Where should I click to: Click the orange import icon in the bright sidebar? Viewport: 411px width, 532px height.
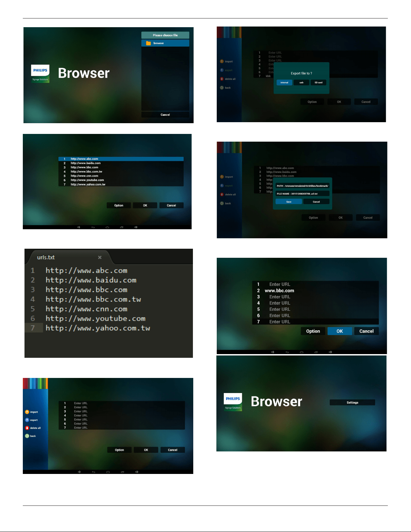27,412
